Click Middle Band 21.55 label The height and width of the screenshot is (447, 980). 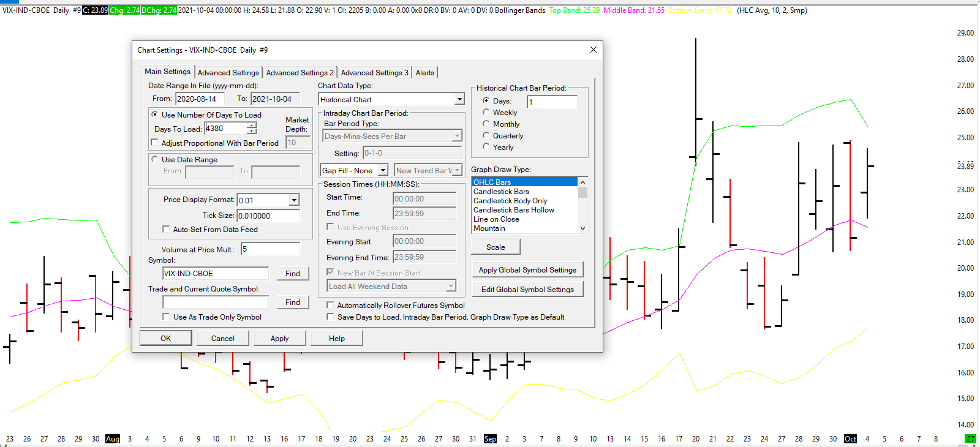(634, 10)
